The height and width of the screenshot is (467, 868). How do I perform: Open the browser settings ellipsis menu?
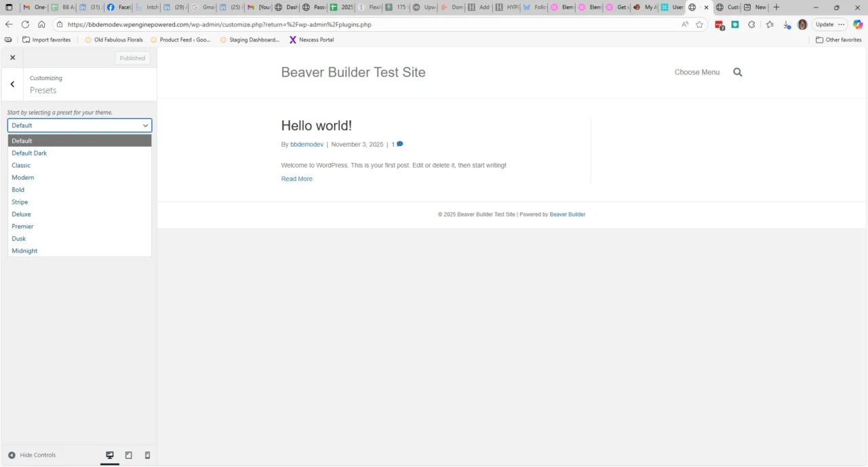pos(842,24)
